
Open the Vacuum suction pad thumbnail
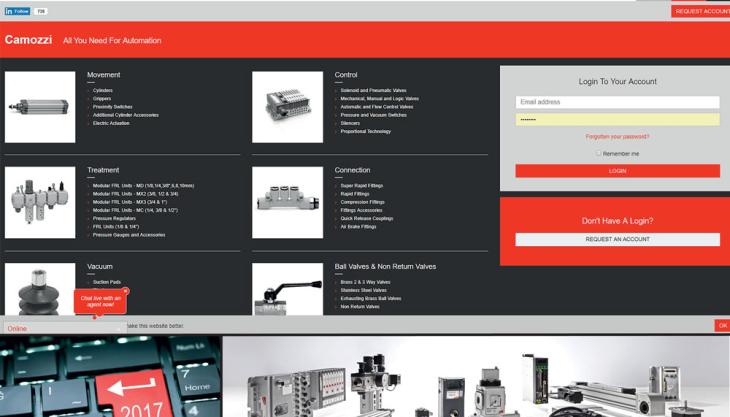[40, 289]
